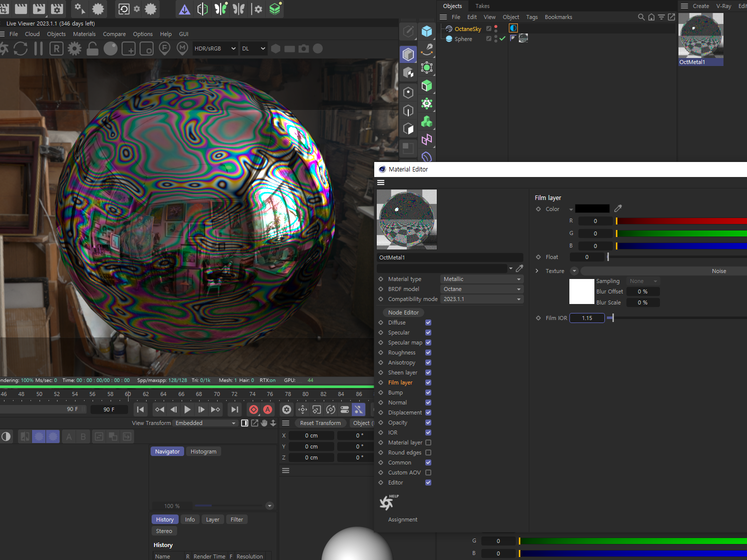Click the record keyframe button
The height and width of the screenshot is (560, 747).
254,409
